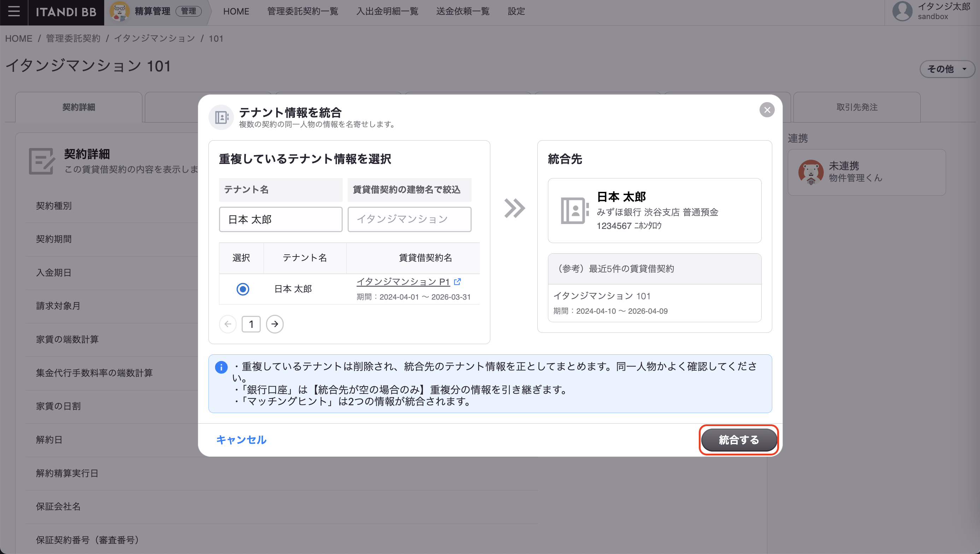Click みずほ銀行 渋谷支店 普通預金 text
This screenshot has height=554, width=980.
[x=657, y=212]
